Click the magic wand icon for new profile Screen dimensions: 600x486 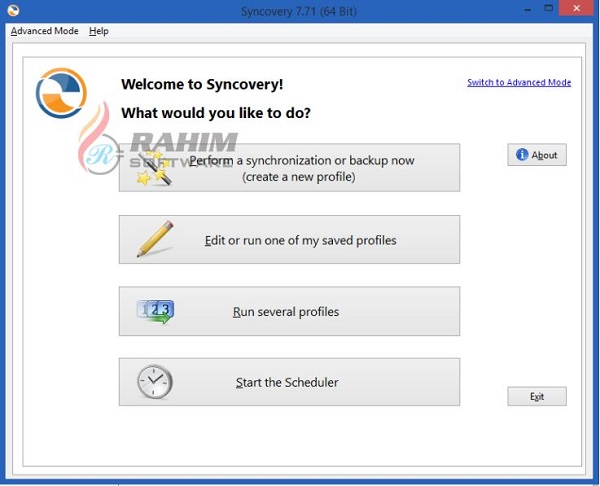click(154, 168)
